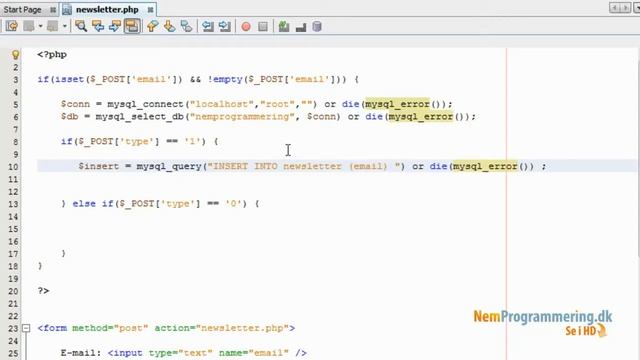Jump to the previous bookmark
This screenshot has width=640, height=360.
[152, 27]
